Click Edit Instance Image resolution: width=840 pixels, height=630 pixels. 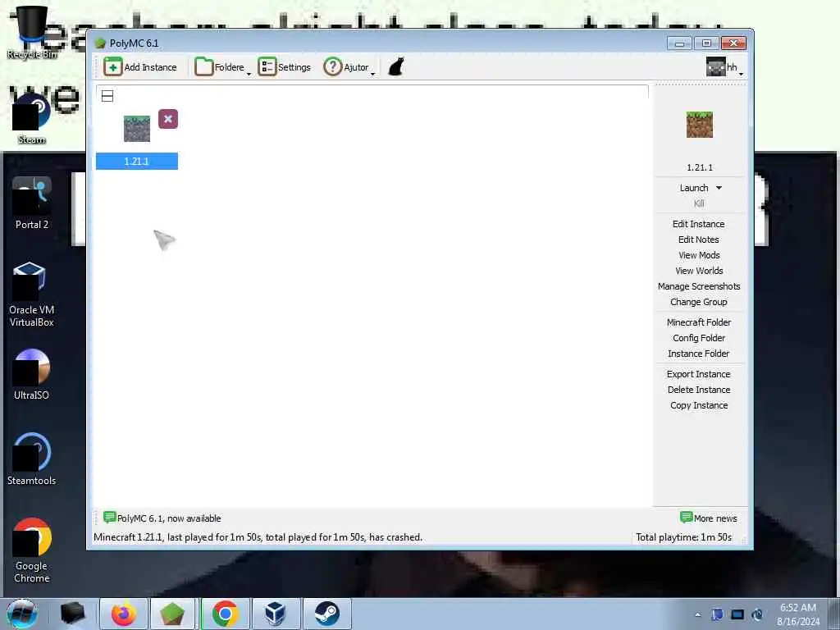click(x=699, y=224)
